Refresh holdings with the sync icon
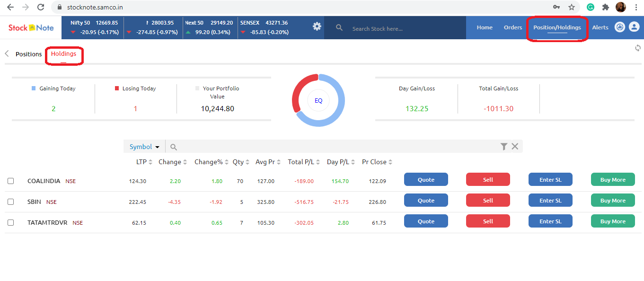Screen dimensions: 644x281 click(x=638, y=48)
